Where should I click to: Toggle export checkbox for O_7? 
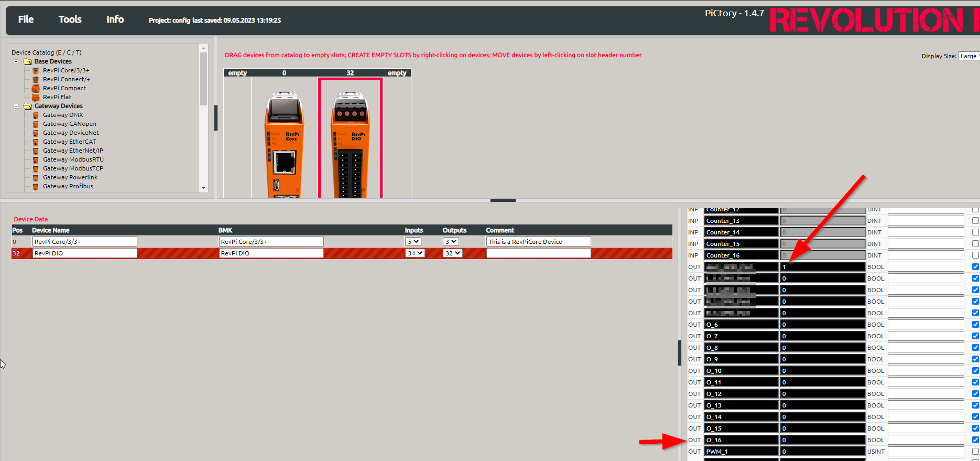coord(975,336)
